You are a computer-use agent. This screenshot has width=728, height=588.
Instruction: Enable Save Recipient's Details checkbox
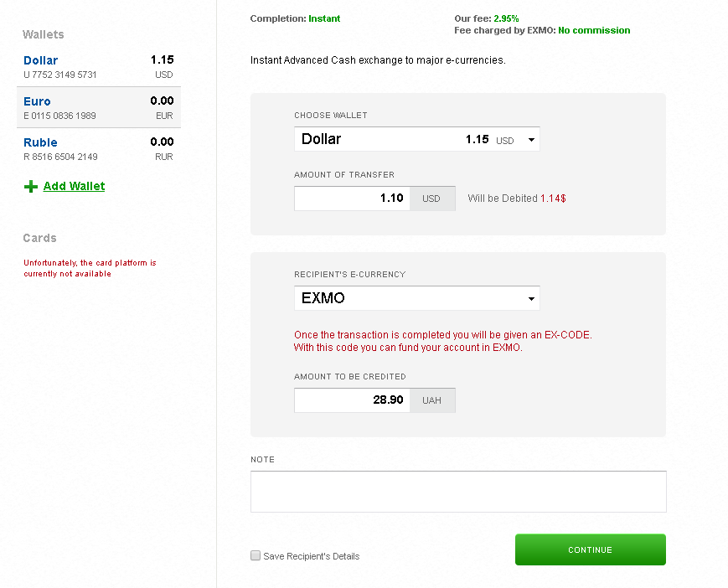click(x=256, y=555)
